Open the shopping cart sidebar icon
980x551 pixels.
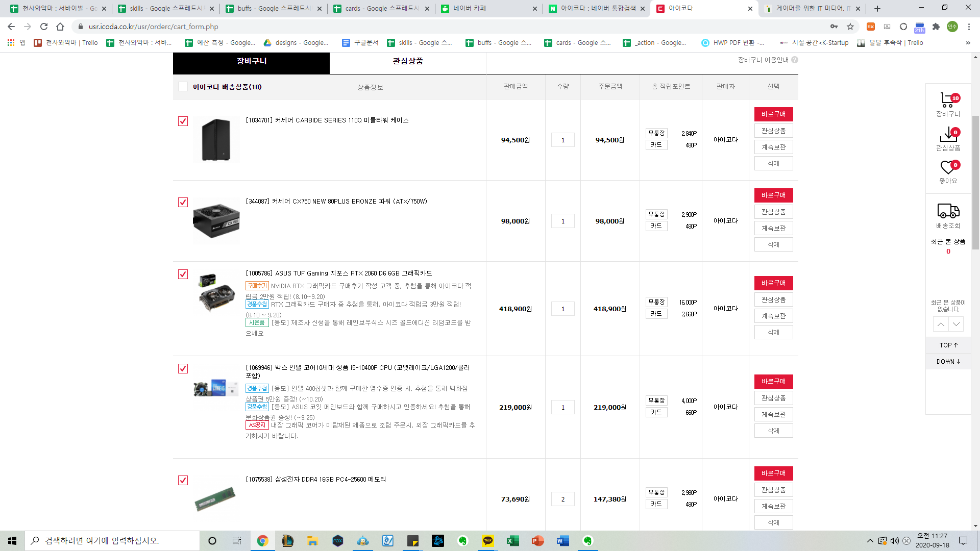948,101
